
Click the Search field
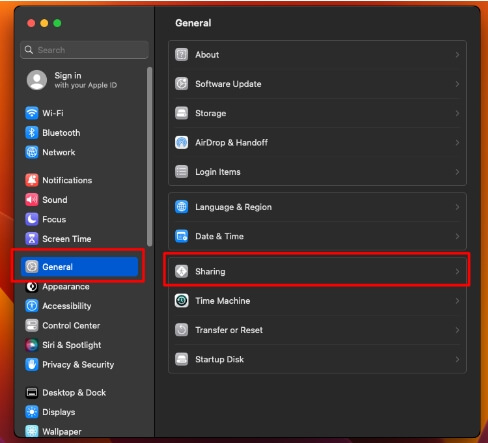84,50
